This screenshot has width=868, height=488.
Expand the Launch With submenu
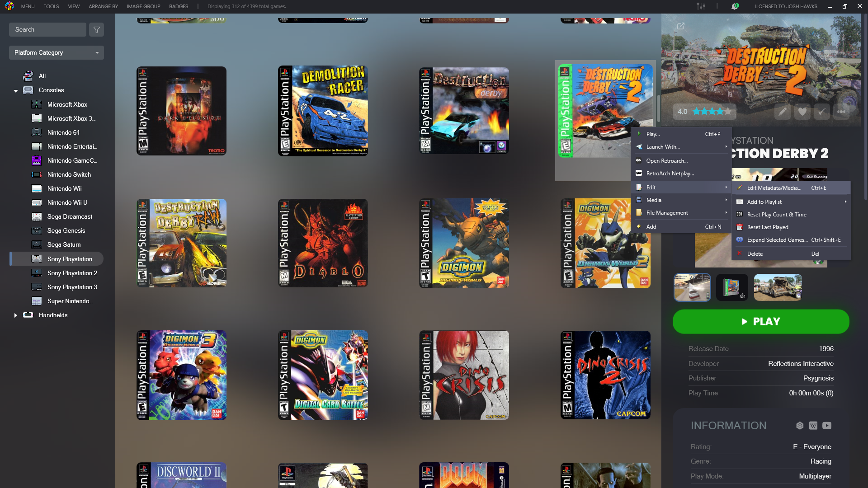click(x=682, y=147)
